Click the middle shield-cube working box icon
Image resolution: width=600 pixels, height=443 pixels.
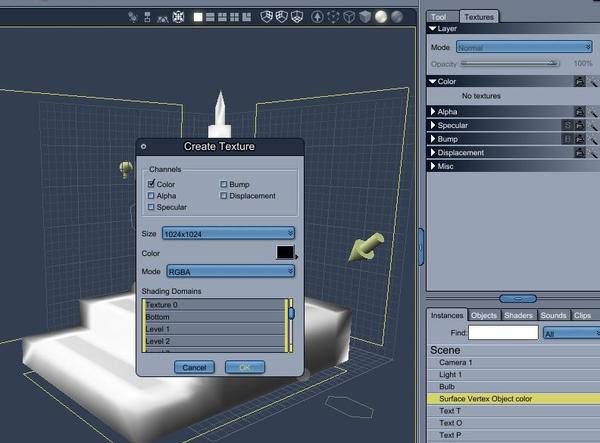(x=282, y=16)
